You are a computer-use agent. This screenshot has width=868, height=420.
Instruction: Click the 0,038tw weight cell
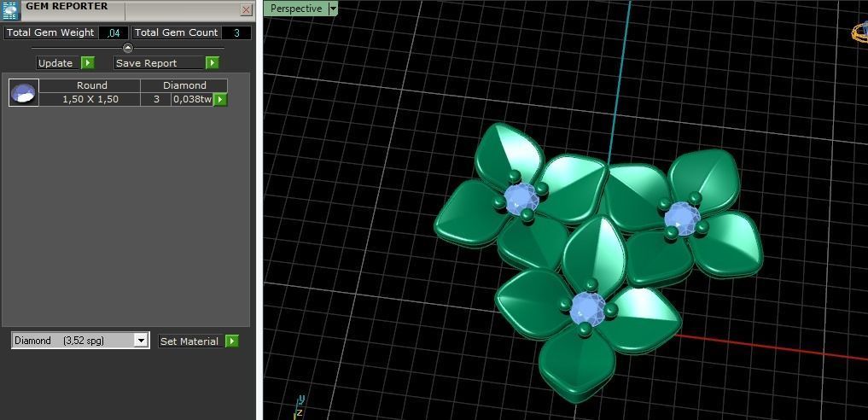tap(192, 100)
